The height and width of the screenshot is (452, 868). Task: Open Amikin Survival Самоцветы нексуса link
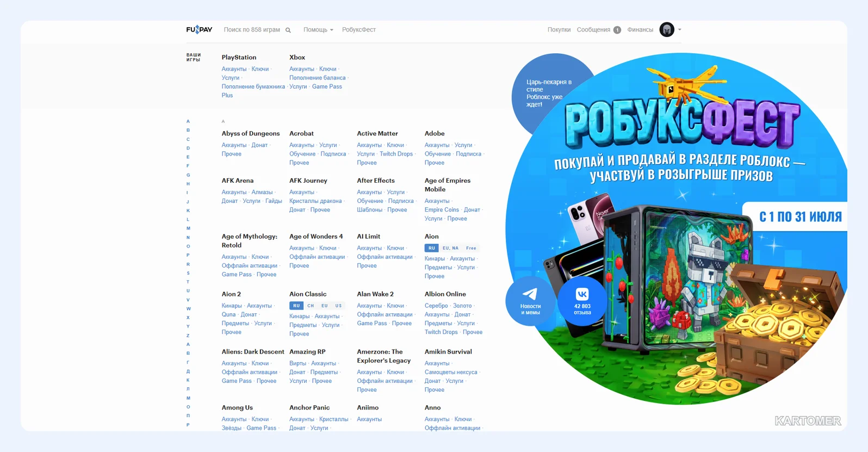click(451, 372)
